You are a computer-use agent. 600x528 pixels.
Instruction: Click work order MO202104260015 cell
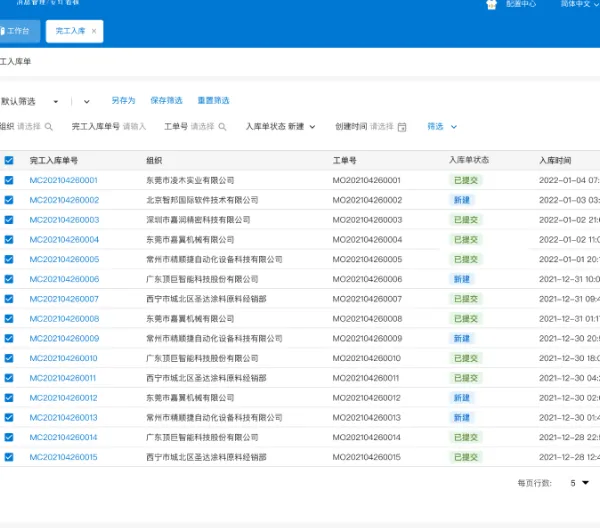(367, 457)
